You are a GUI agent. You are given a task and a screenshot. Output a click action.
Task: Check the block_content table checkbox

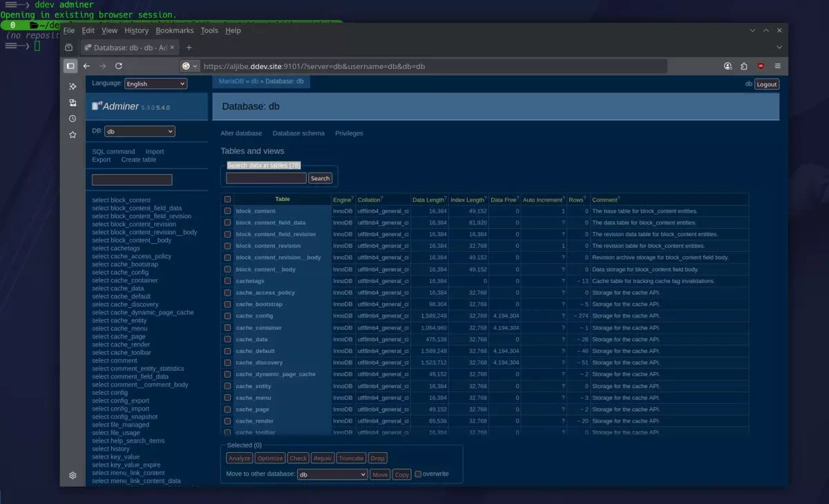(227, 211)
